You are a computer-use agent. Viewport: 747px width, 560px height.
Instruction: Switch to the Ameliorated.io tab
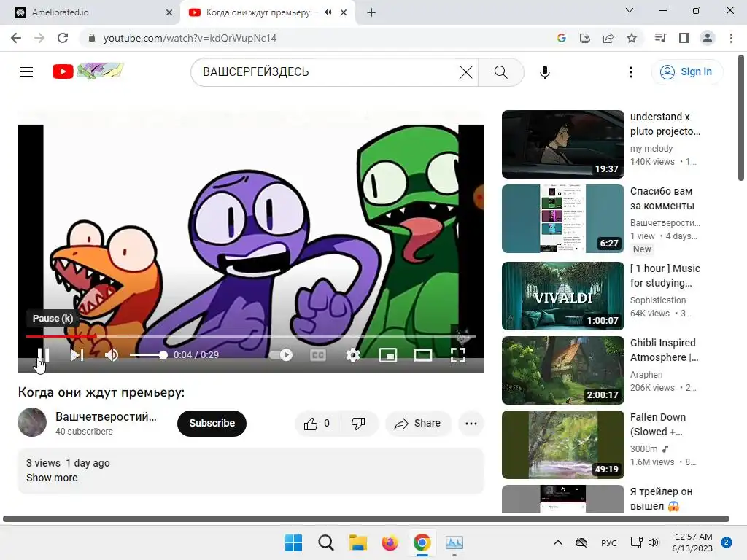[94, 12]
